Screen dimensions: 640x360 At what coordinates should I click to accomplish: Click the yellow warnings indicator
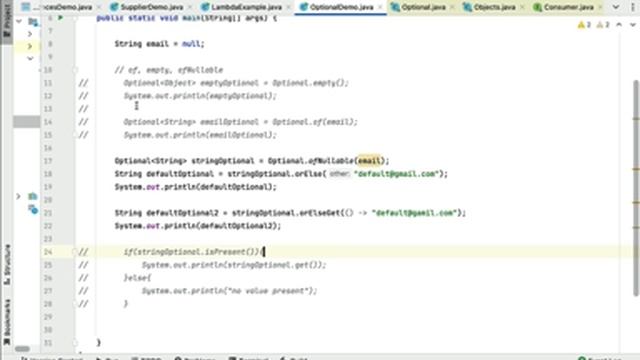tap(584, 25)
